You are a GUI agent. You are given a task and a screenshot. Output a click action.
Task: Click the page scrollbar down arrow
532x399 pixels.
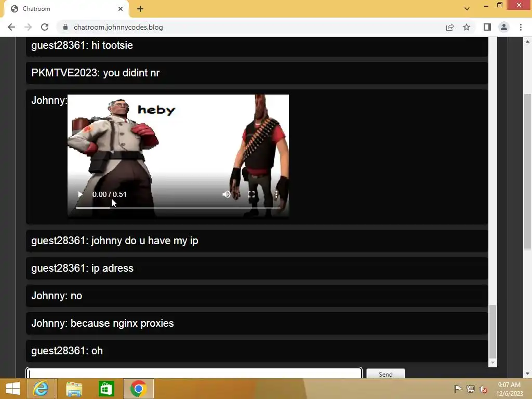(527, 374)
